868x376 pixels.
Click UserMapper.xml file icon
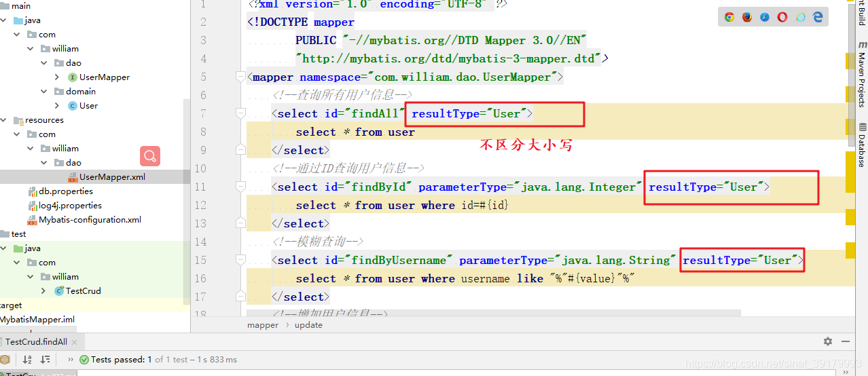coord(73,177)
